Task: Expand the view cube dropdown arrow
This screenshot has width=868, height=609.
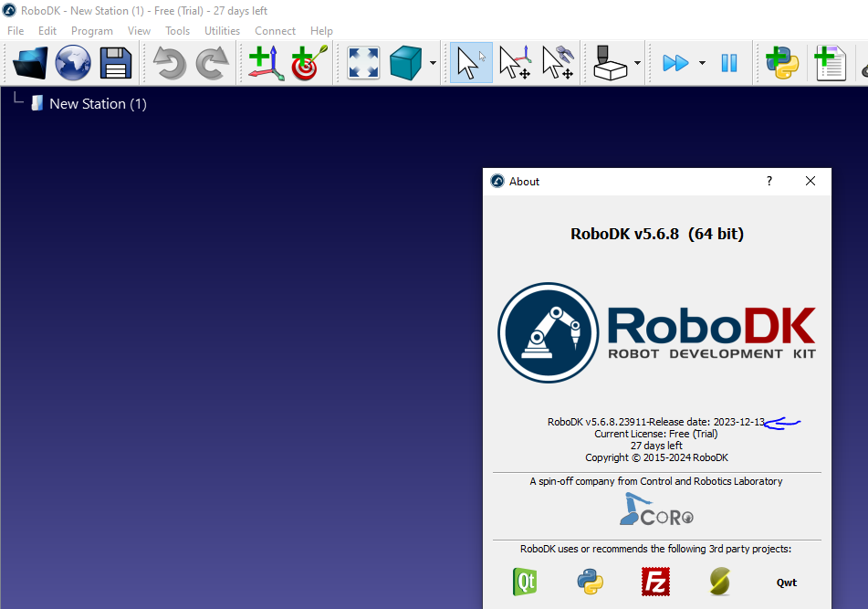Action: [x=433, y=63]
